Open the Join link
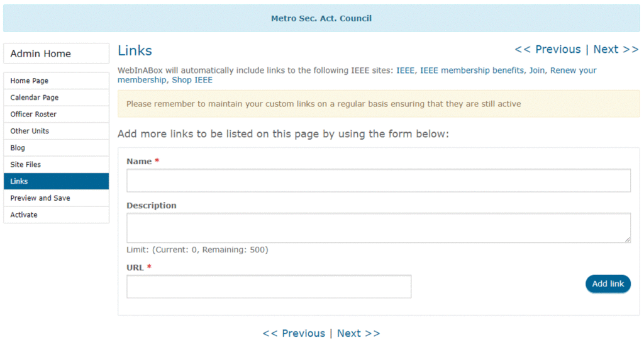Image resolution: width=644 pixels, height=353 pixels. pos(537,70)
